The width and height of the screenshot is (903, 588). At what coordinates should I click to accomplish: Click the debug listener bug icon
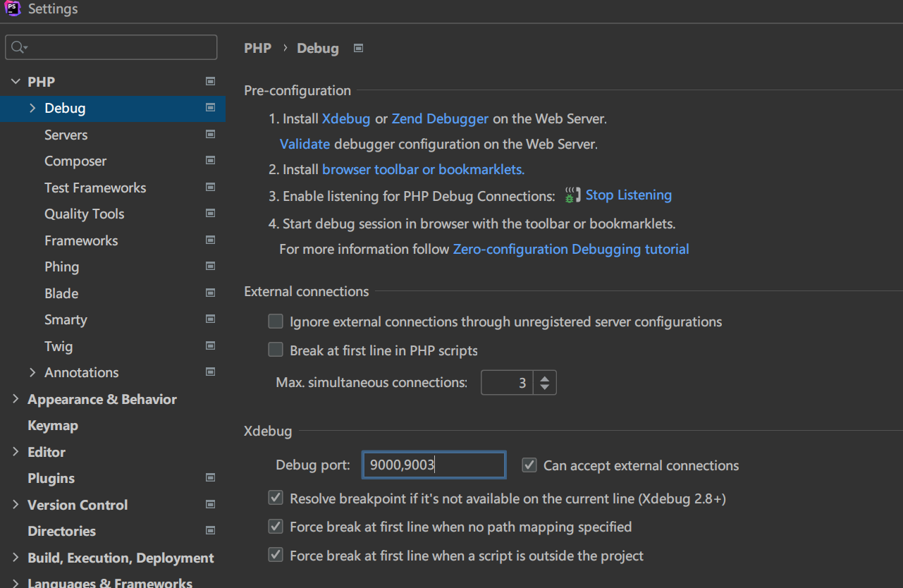[572, 195]
